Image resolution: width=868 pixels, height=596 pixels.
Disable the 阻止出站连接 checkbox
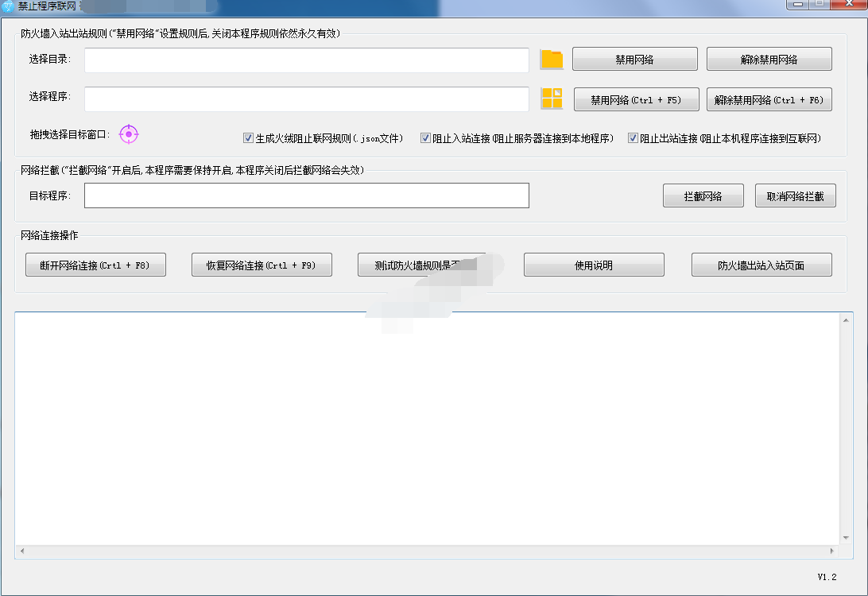633,138
